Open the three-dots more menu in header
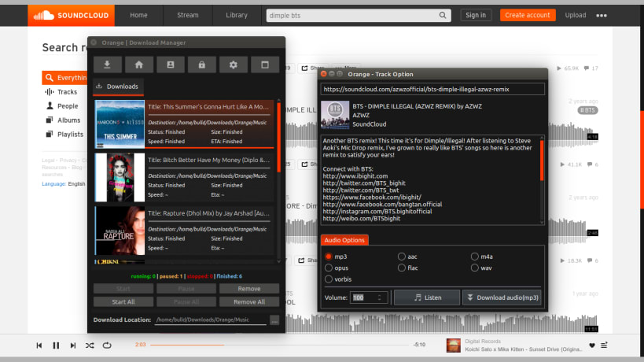 (602, 16)
